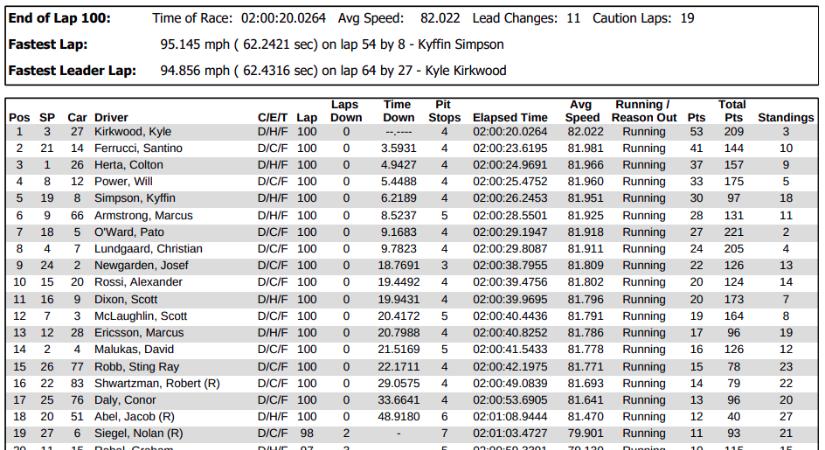Click average speed '81.925'
This screenshot has height=450, width=825.
585,215
